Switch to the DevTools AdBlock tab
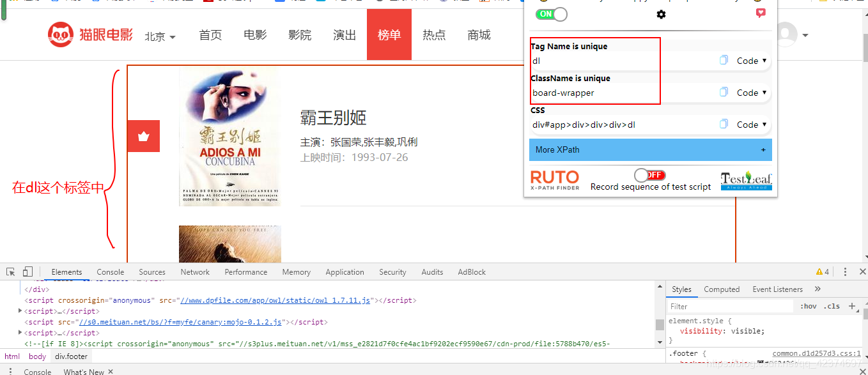Viewport: 868px width, 375px height. 472,272
